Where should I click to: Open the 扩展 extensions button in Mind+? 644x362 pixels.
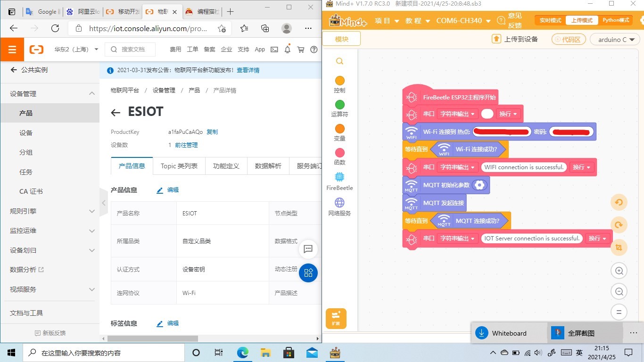(336, 319)
